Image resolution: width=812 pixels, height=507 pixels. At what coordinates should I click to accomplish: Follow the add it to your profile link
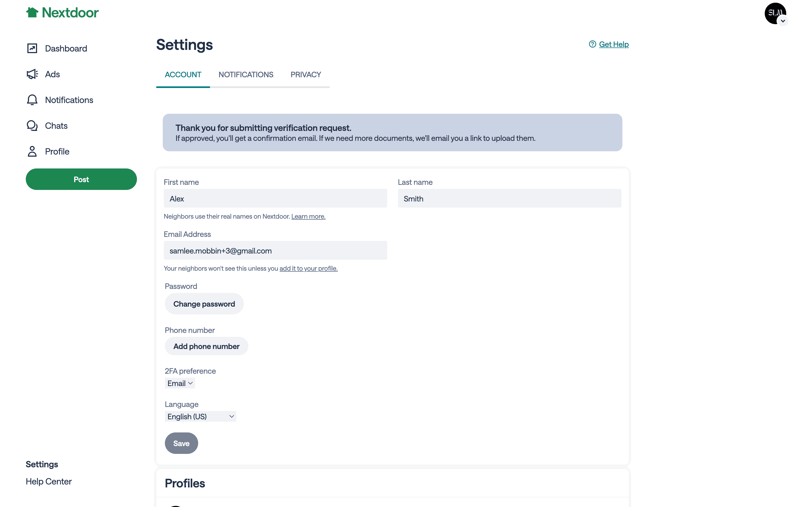pyautogui.click(x=308, y=268)
